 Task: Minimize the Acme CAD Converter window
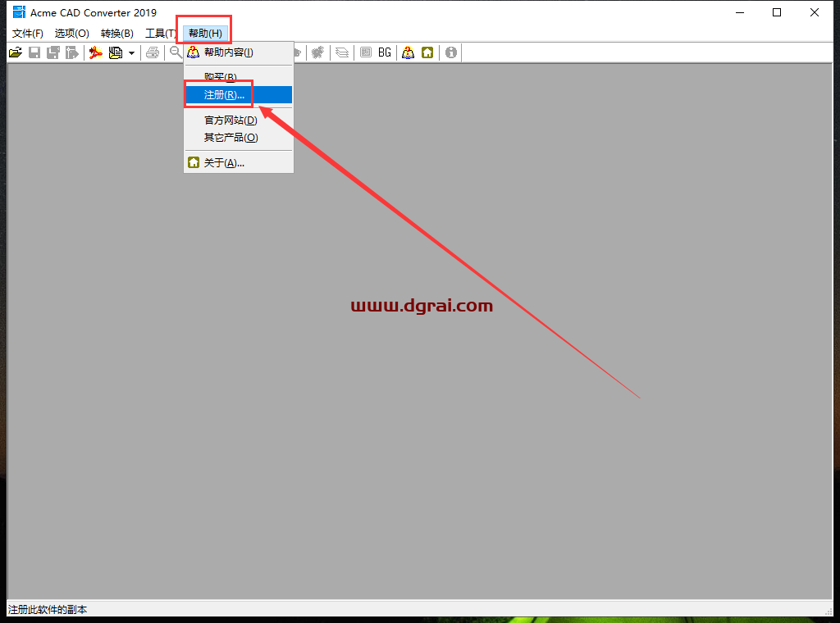point(740,12)
